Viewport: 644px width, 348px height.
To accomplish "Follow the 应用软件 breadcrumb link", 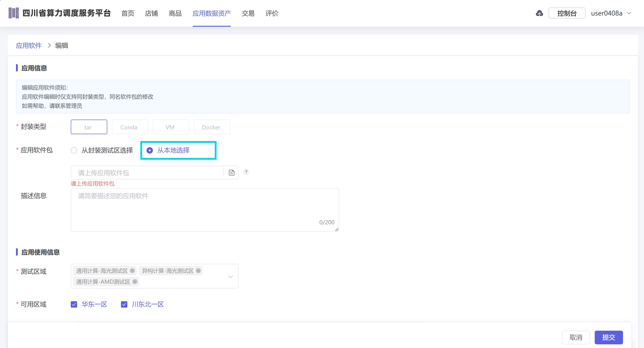I will pos(29,45).
